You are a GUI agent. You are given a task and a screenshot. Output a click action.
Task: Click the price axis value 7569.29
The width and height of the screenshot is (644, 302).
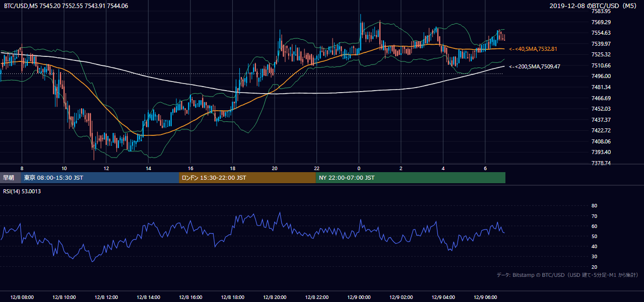tap(601, 22)
